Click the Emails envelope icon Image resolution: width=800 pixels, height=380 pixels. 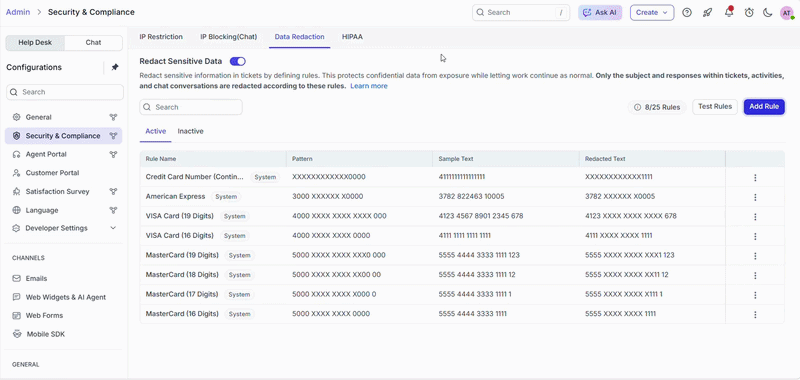coord(16,278)
